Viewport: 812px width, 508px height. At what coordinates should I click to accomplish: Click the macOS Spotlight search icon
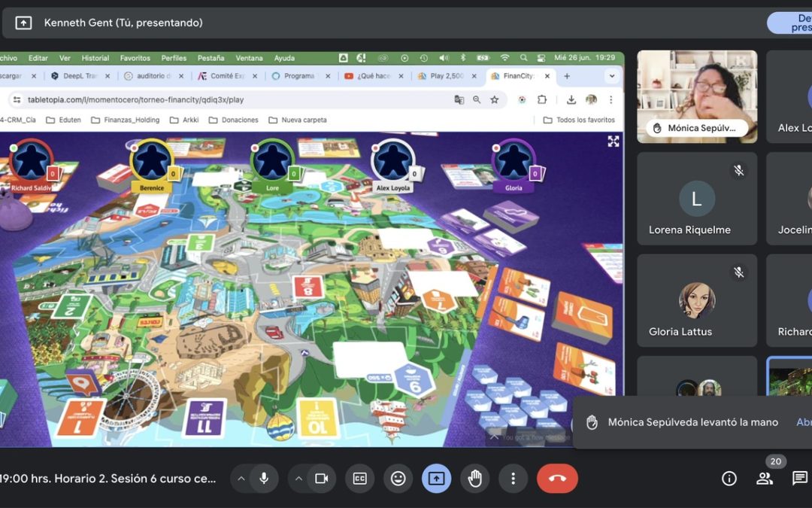click(x=523, y=58)
